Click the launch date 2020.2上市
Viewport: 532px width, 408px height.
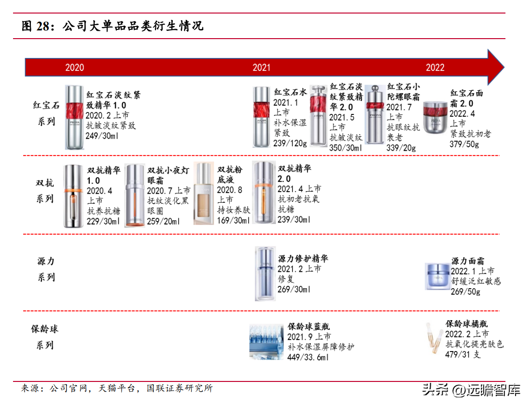(107, 115)
